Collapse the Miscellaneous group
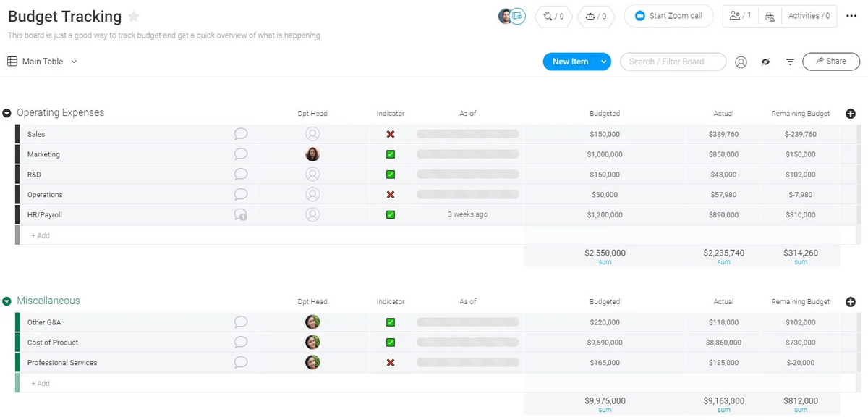 click(7, 301)
